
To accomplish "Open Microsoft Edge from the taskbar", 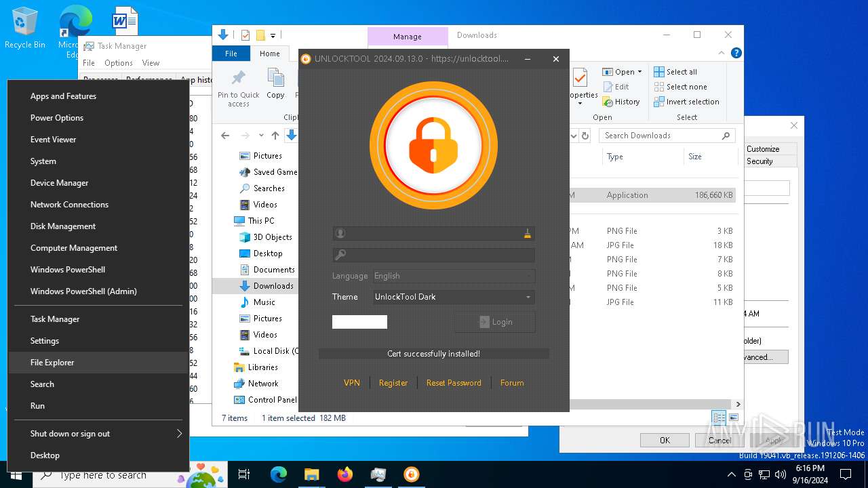I will (279, 474).
